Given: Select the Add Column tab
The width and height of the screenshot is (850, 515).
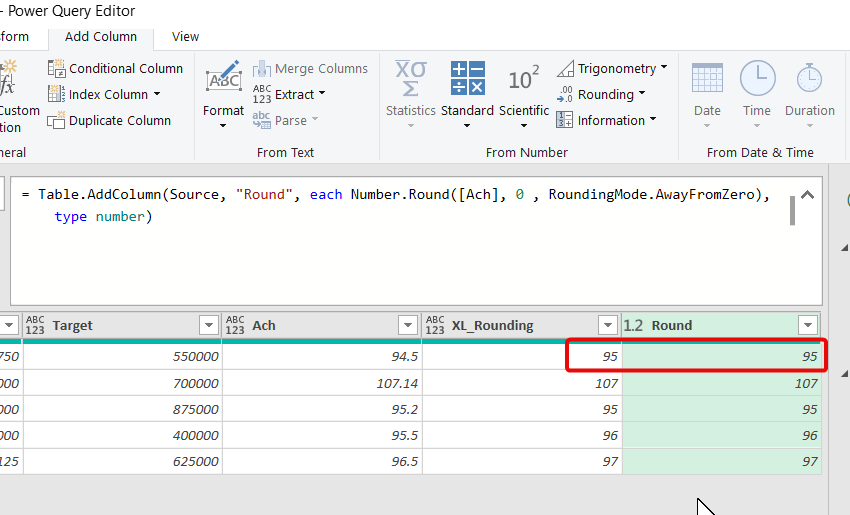Looking at the screenshot, I should [101, 37].
